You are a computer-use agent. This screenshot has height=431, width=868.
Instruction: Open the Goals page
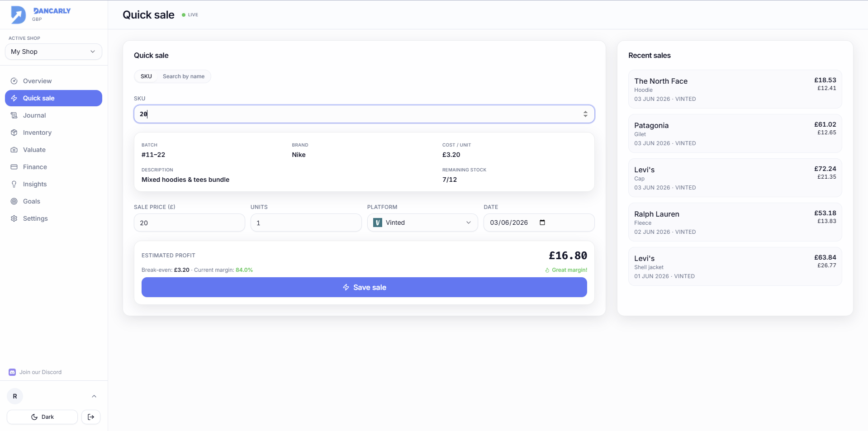[x=53, y=201]
